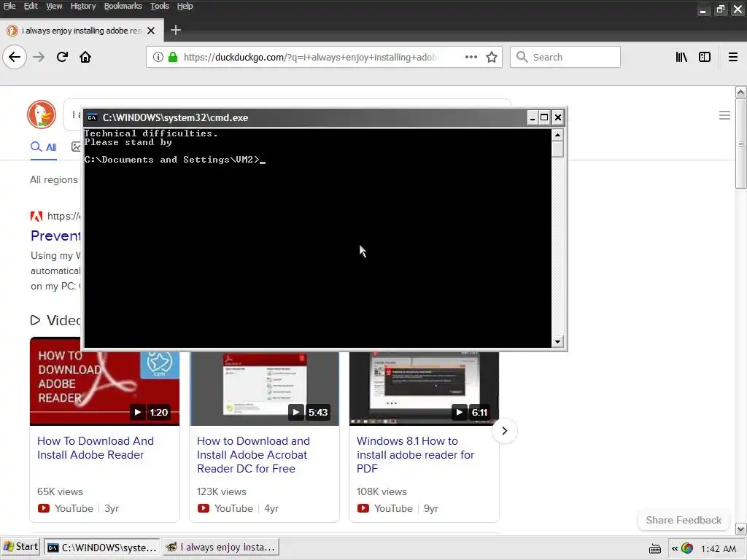Open DuckDuckGo side menu icon
This screenshot has height=560, width=747.
coord(724,115)
